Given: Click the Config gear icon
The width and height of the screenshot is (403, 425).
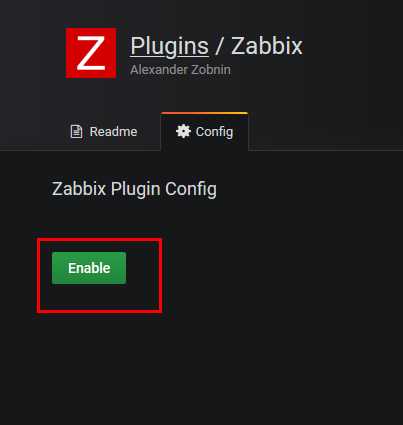Looking at the screenshot, I should (x=183, y=131).
